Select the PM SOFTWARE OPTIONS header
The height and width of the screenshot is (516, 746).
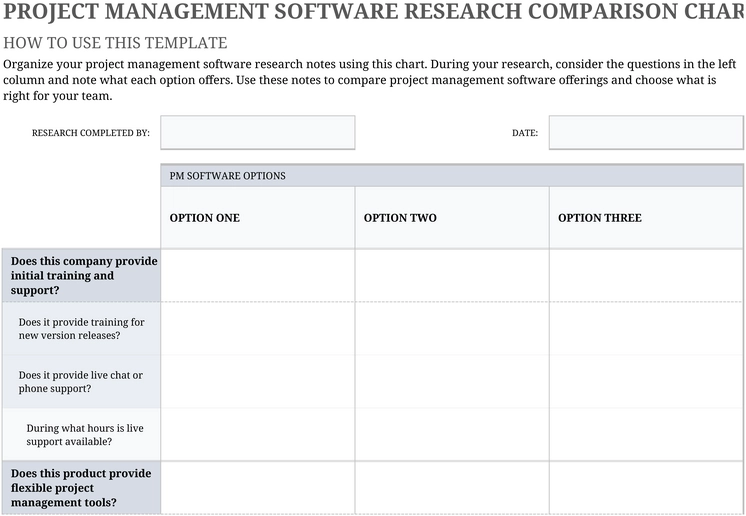(452, 175)
